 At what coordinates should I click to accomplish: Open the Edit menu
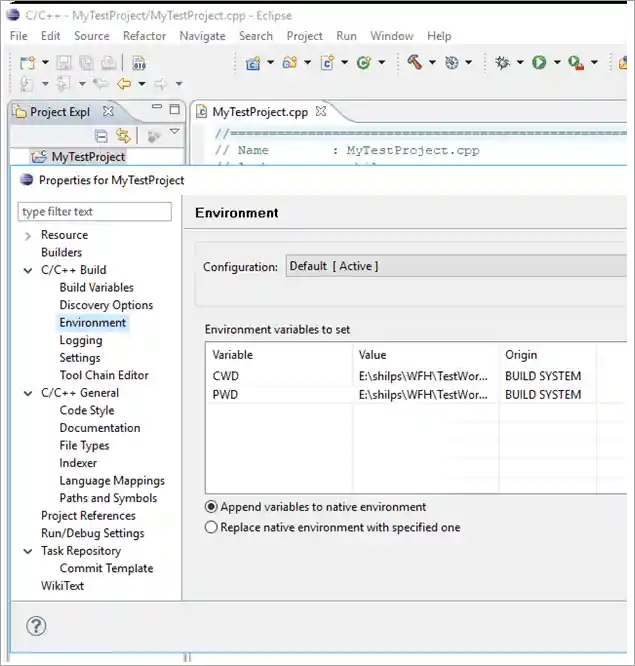(x=51, y=36)
